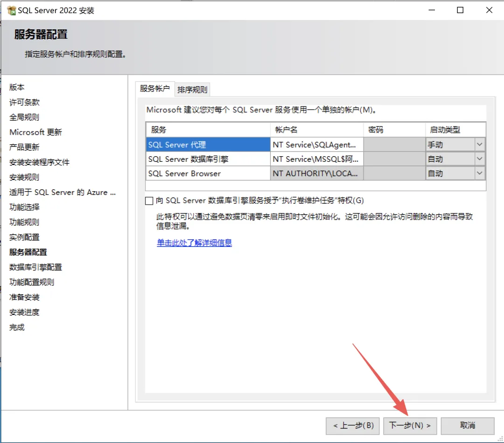The width and height of the screenshot is (504, 443).
Task: Click the 服务 column header
Action: (208, 130)
